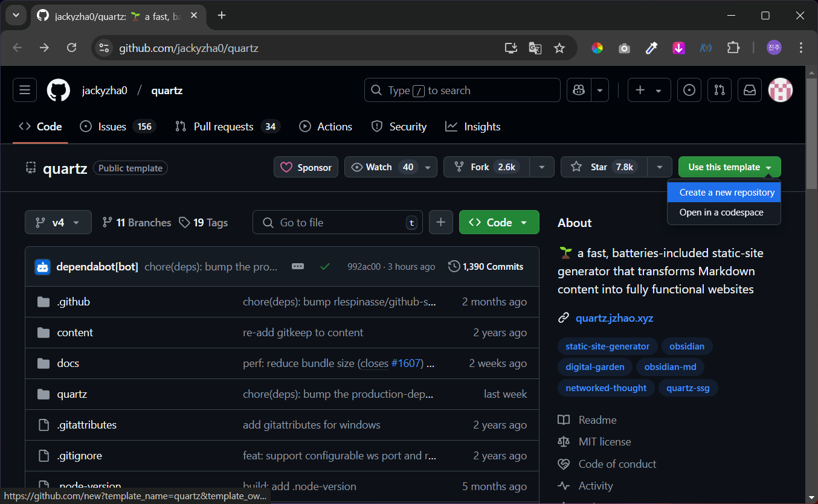Viewport: 818px width, 504px height.
Task: Add a new file via the plus icon
Action: [x=440, y=222]
